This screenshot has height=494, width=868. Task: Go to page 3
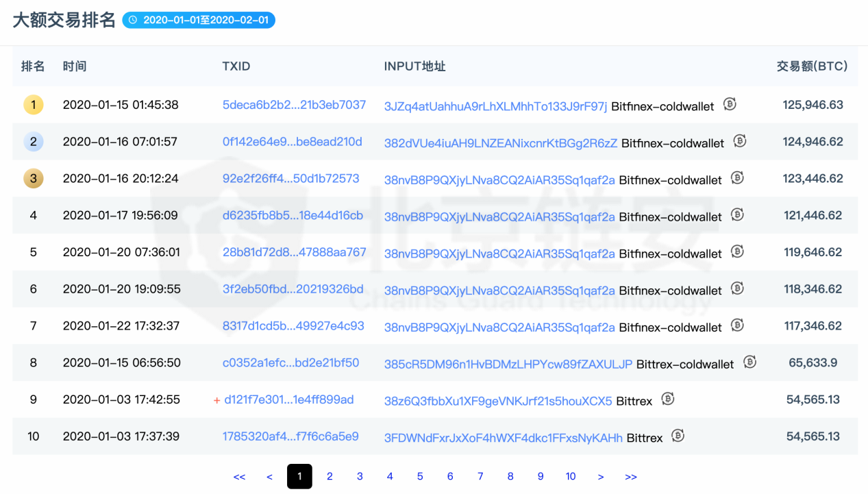pyautogui.click(x=360, y=476)
